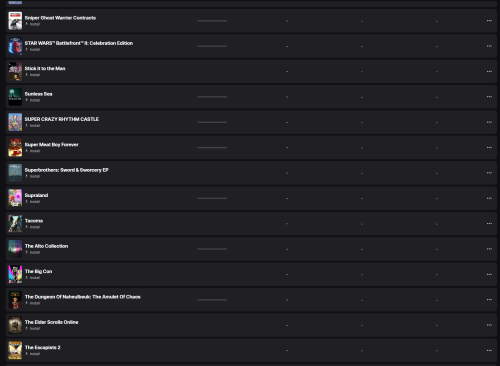This screenshot has height=366, width=500.
Task: Install The Alto Collection
Action: click(x=33, y=252)
